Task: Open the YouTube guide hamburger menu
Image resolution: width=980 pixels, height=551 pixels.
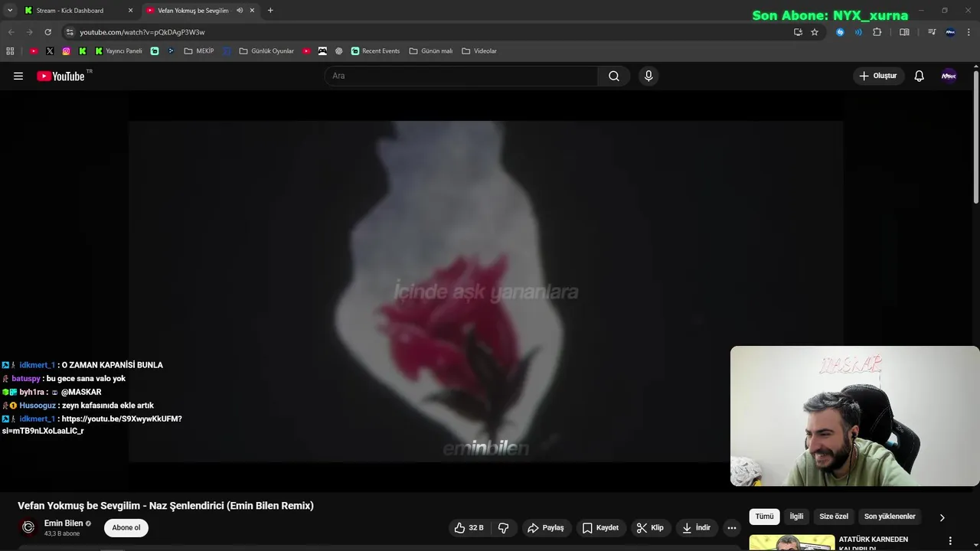Action: 18,76
